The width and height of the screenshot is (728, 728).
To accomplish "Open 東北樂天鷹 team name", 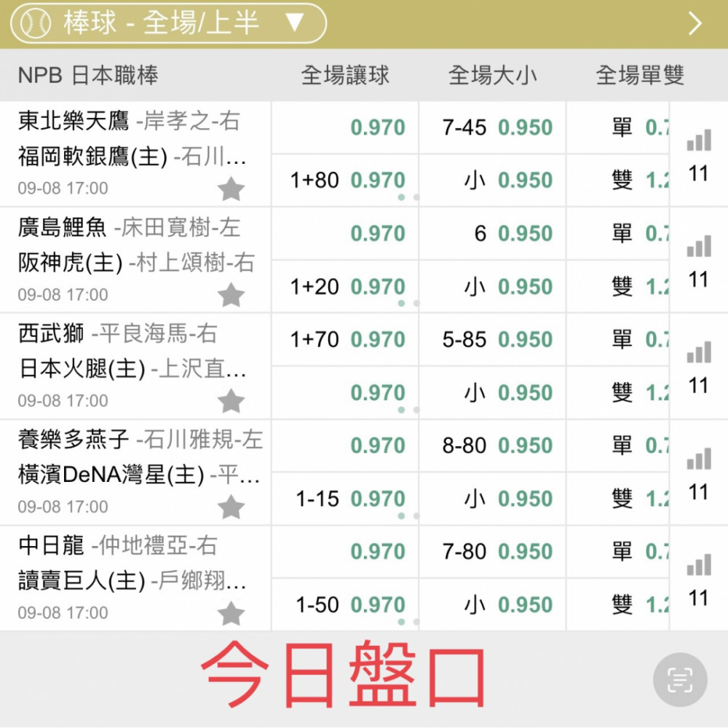I will (x=74, y=121).
